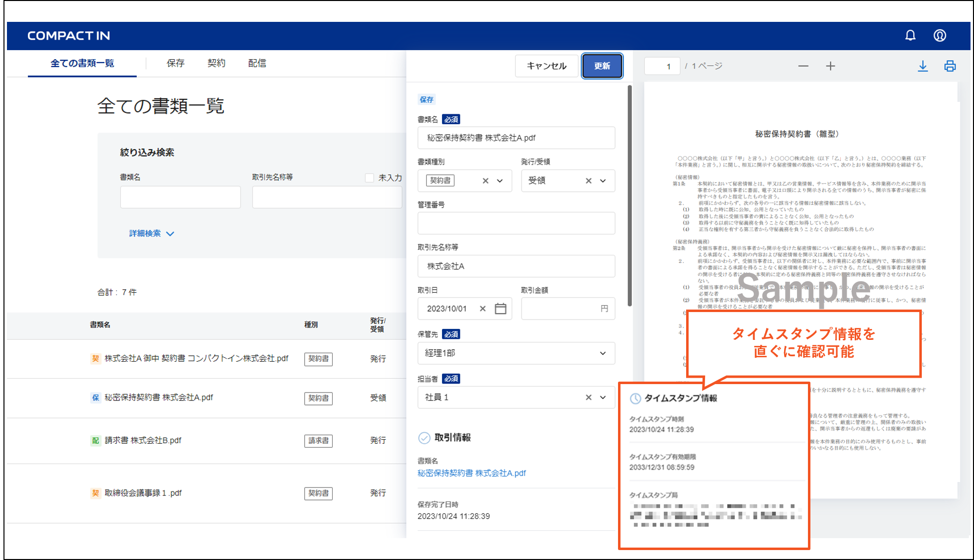Click the 取引金額 input field

click(568, 309)
